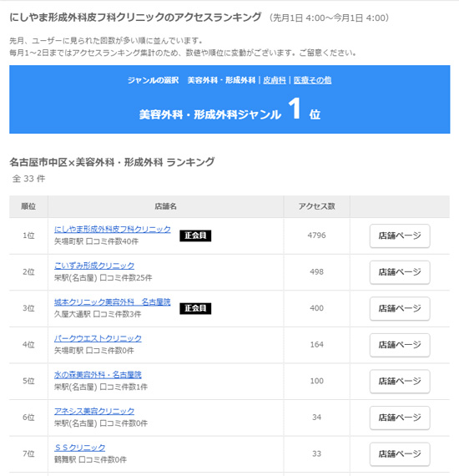This screenshot has width=459, height=476.
Task: Select access count 498
Action: [317, 271]
